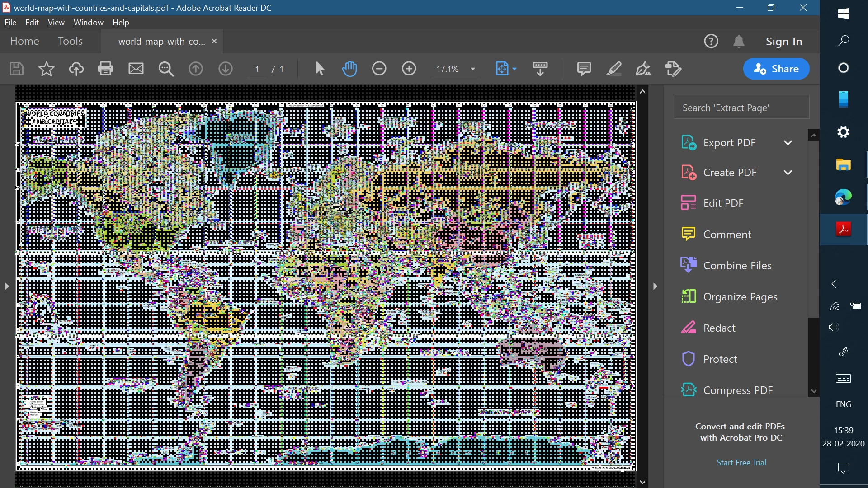Click the Search 'Extract Page' field
This screenshot has height=488, width=868.
(741, 108)
